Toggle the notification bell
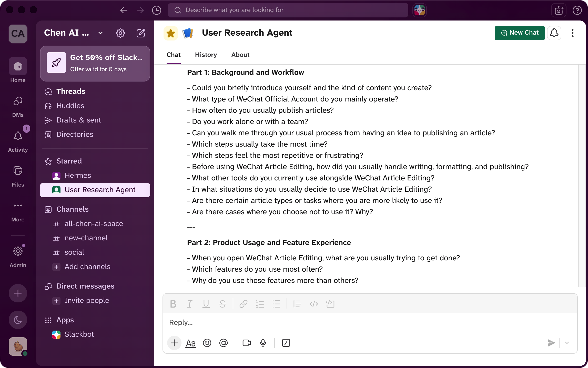This screenshot has width=588, height=368. coord(554,33)
